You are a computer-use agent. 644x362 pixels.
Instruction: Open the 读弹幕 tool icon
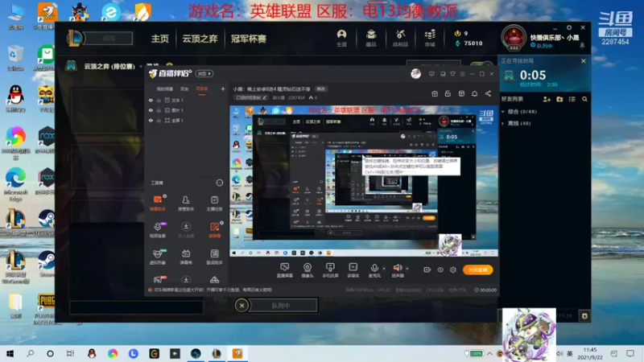pos(214,230)
